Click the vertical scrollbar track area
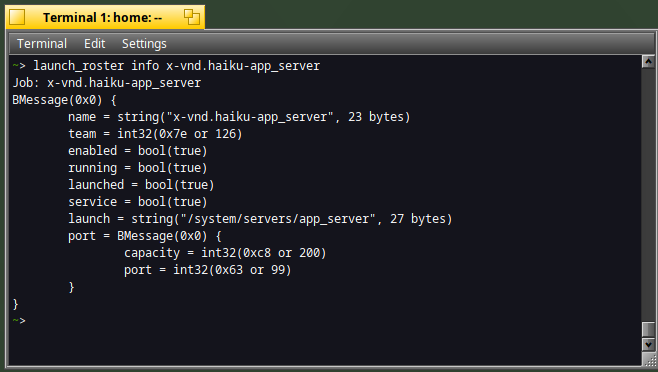Screen dimensions: 658x372 (x=648, y=193)
